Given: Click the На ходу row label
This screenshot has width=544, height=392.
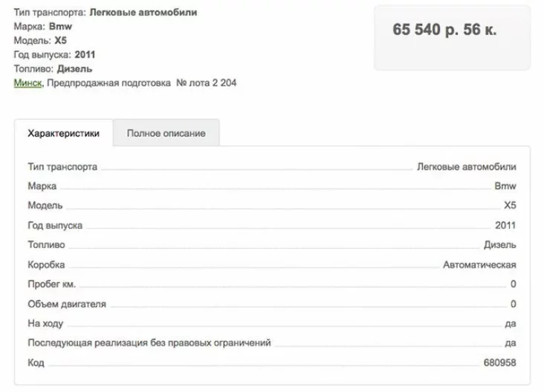Looking at the screenshot, I should pos(45,324).
